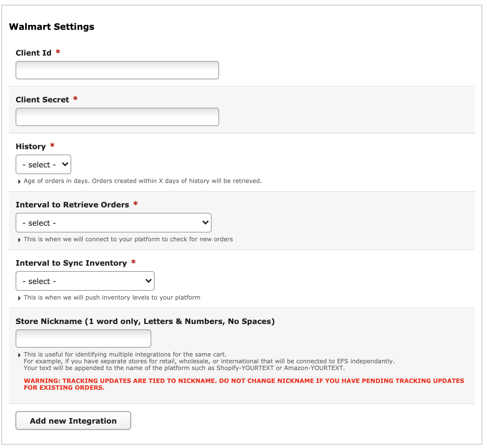
Task: Click hint about checking for new orders
Action: 128,239
